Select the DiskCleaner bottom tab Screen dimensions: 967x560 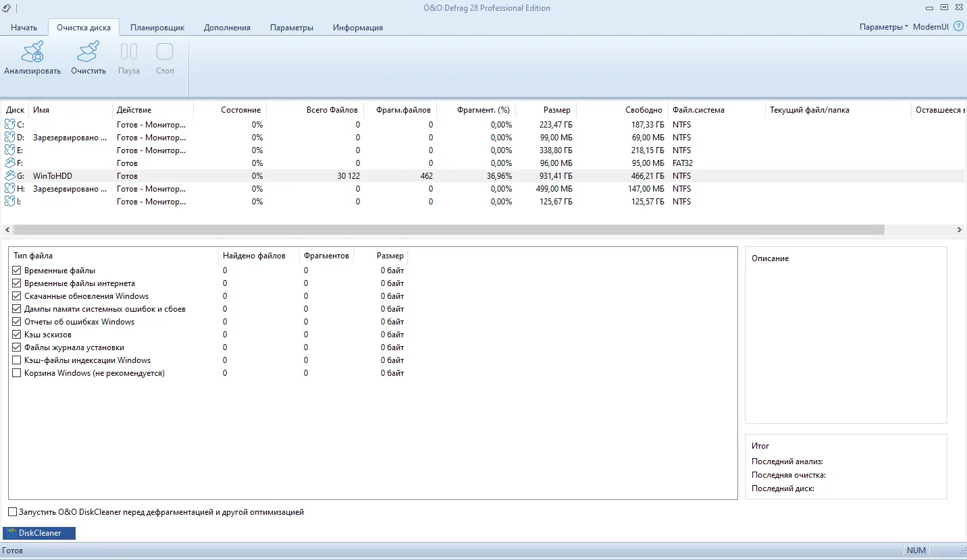[x=39, y=533]
